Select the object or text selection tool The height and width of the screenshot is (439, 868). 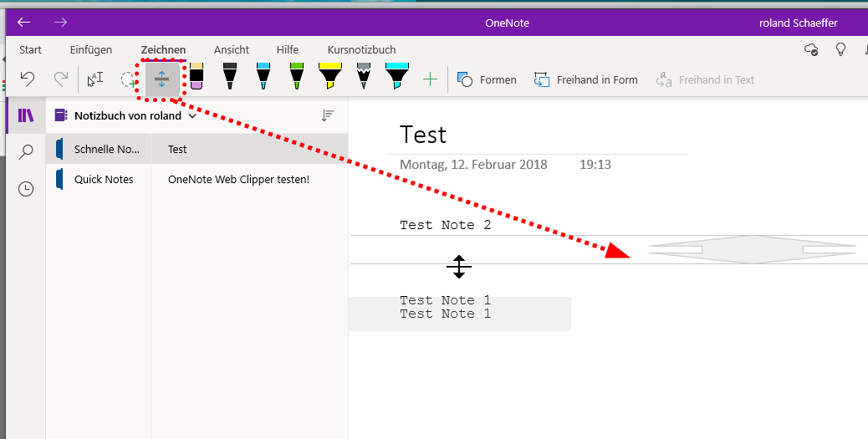(95, 79)
